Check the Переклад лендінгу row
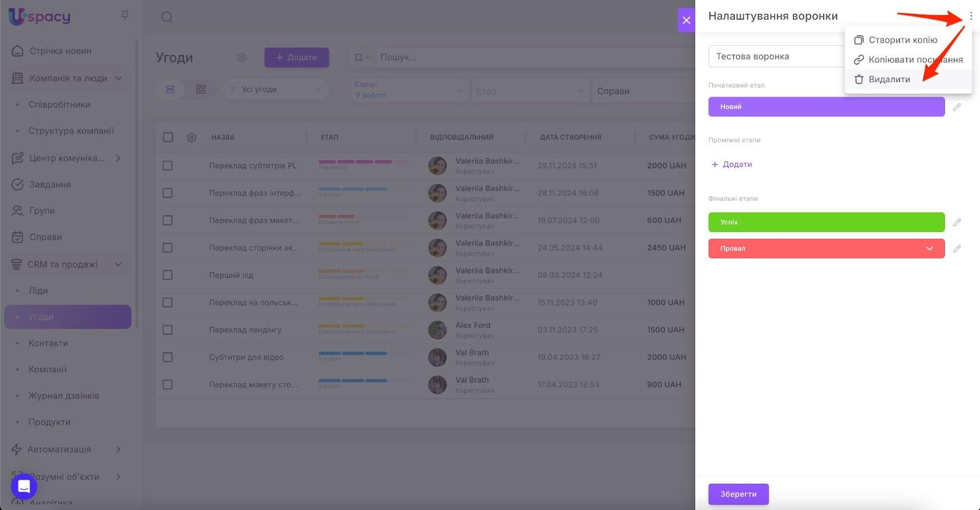This screenshot has width=980, height=510. pyautogui.click(x=168, y=330)
